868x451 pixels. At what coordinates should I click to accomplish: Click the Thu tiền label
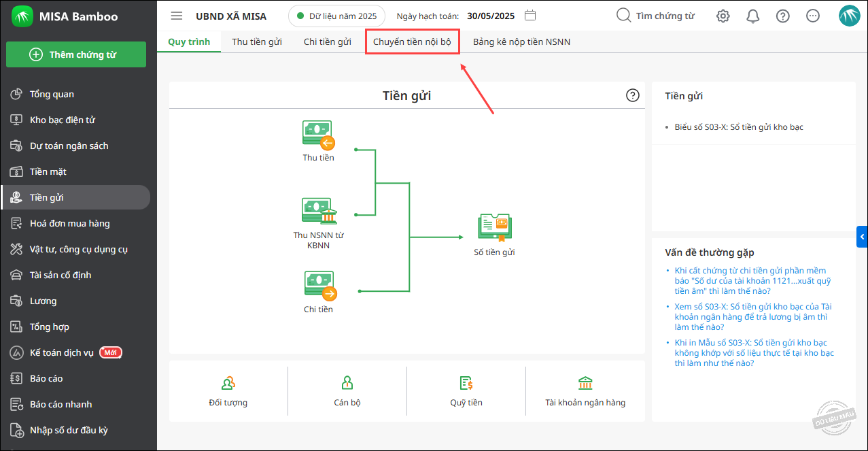(319, 158)
